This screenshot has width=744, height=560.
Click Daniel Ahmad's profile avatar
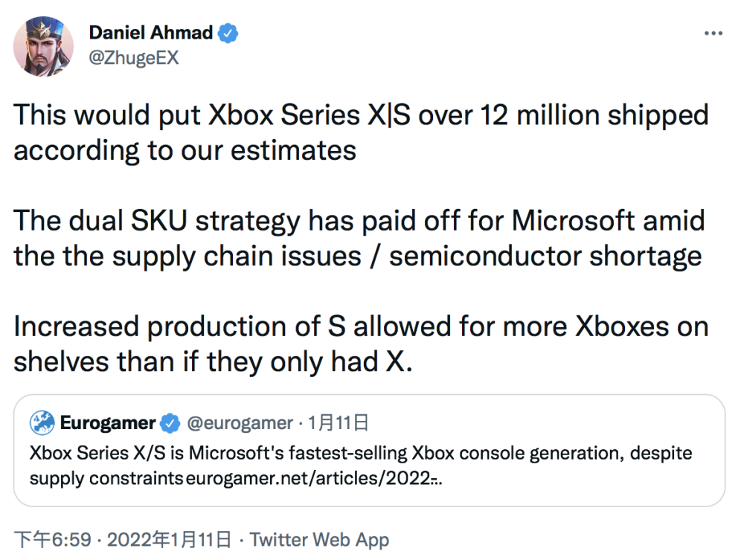[43, 45]
